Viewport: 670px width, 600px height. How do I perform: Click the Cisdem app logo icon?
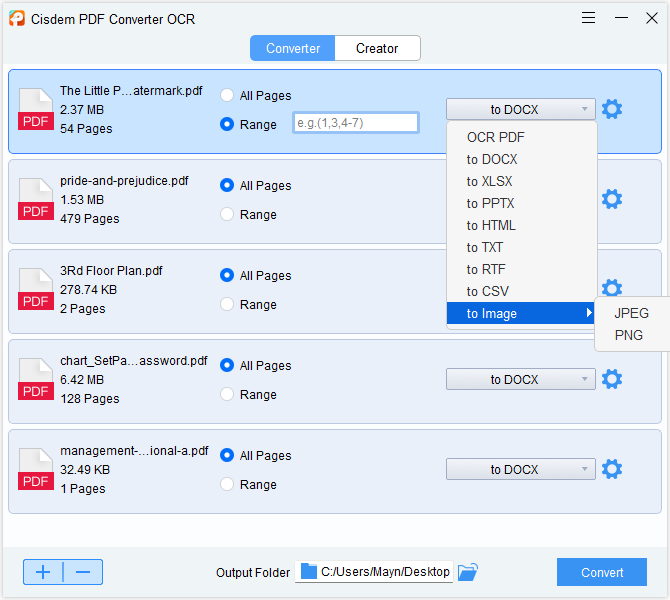(17, 18)
